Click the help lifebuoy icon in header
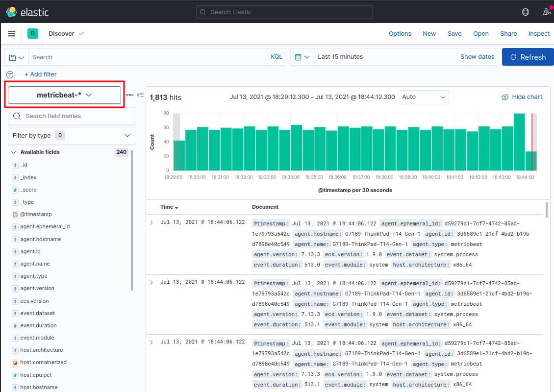 (x=526, y=12)
